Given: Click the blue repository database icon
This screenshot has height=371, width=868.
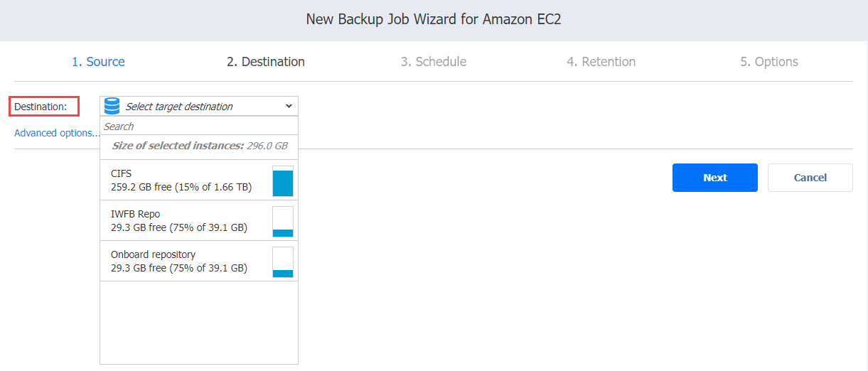Looking at the screenshot, I should click(x=112, y=107).
